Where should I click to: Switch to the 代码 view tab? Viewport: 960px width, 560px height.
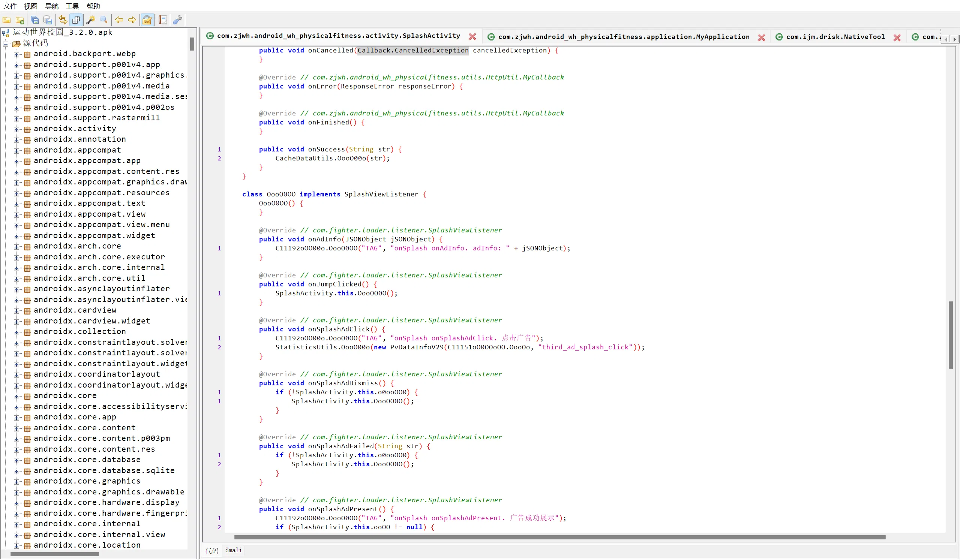212,551
